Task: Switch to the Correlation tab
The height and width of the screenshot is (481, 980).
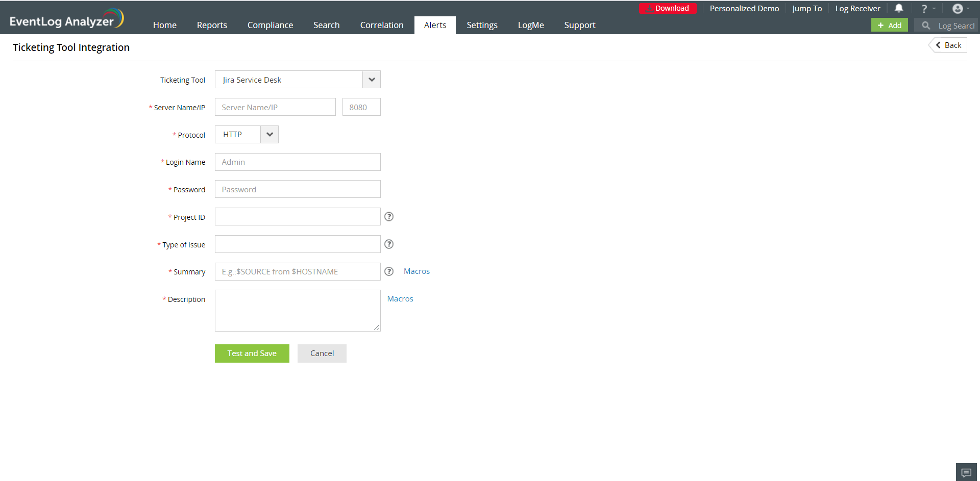Action: click(382, 25)
